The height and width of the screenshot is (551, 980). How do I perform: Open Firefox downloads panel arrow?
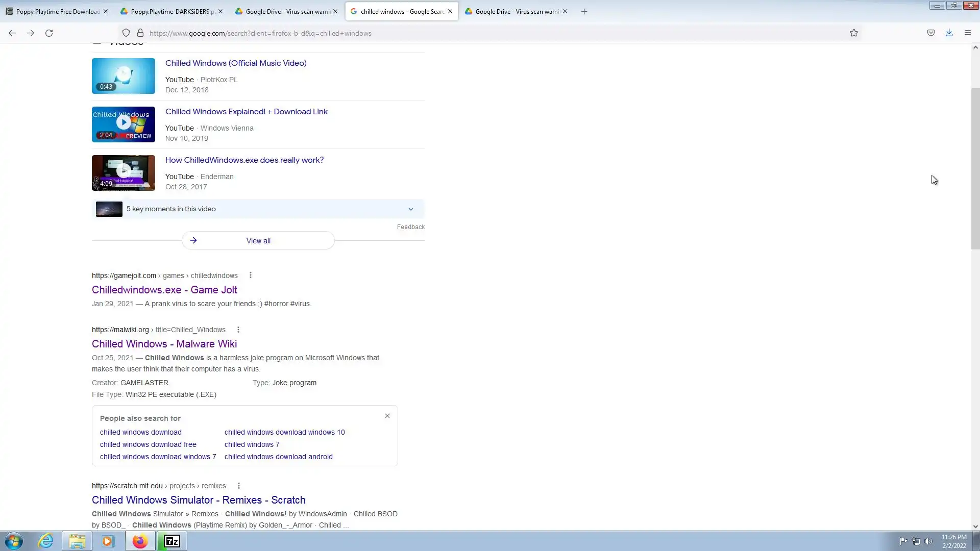coord(949,33)
